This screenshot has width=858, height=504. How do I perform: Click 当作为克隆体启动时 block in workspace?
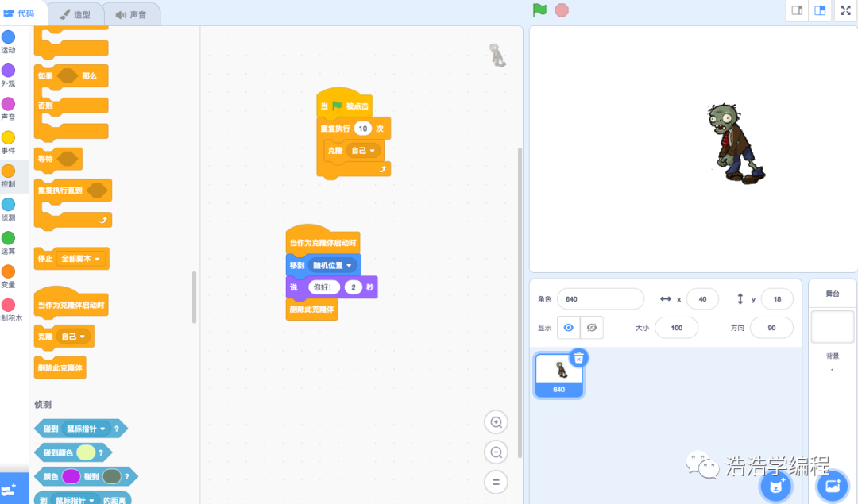pos(323,240)
